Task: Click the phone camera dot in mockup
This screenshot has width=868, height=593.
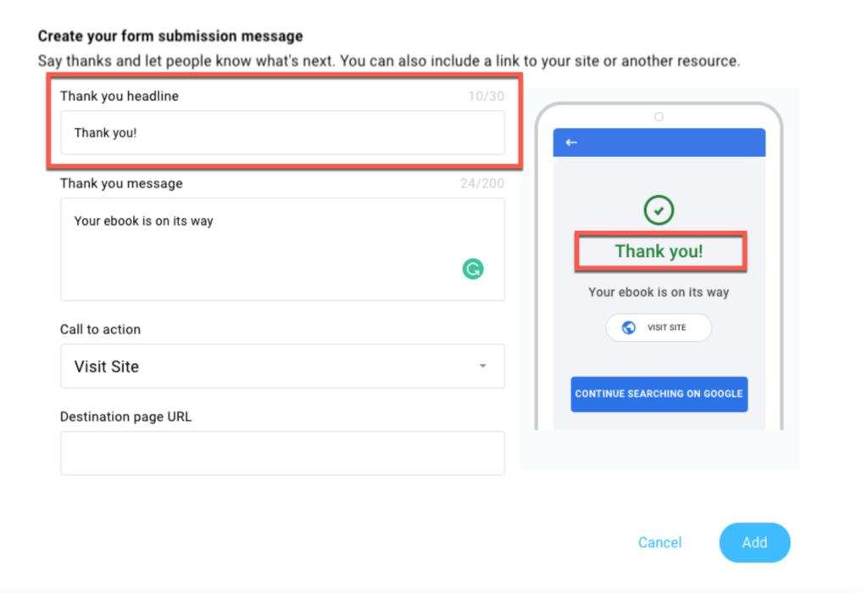Action: click(659, 116)
